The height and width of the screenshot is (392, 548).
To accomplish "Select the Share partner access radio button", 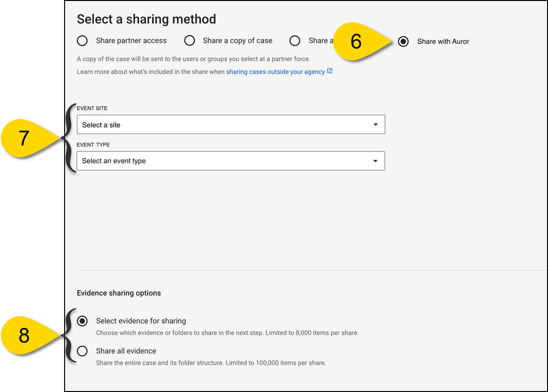I will [82, 41].
